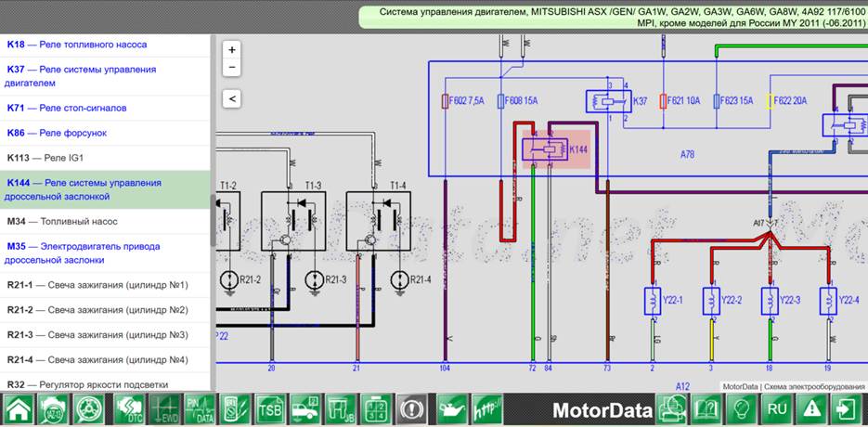Open the EWD wiring diagram icon
The width and height of the screenshot is (868, 427).
(165, 410)
